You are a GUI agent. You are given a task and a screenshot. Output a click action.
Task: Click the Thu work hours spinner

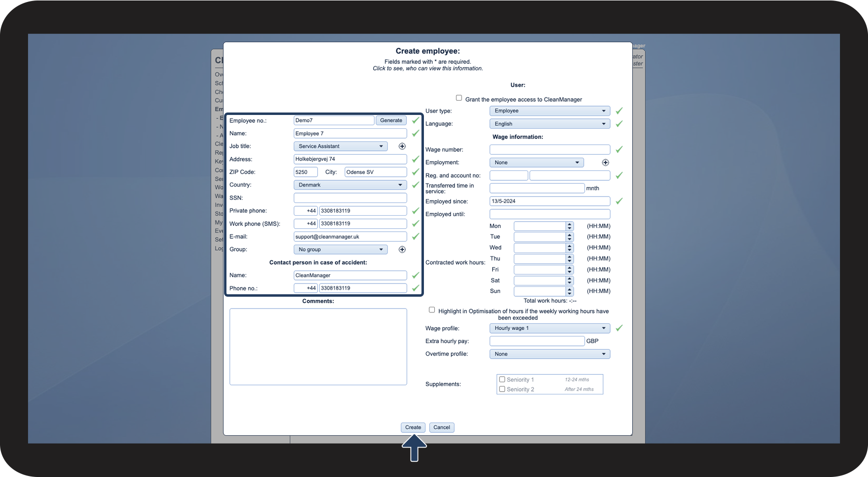tap(570, 259)
